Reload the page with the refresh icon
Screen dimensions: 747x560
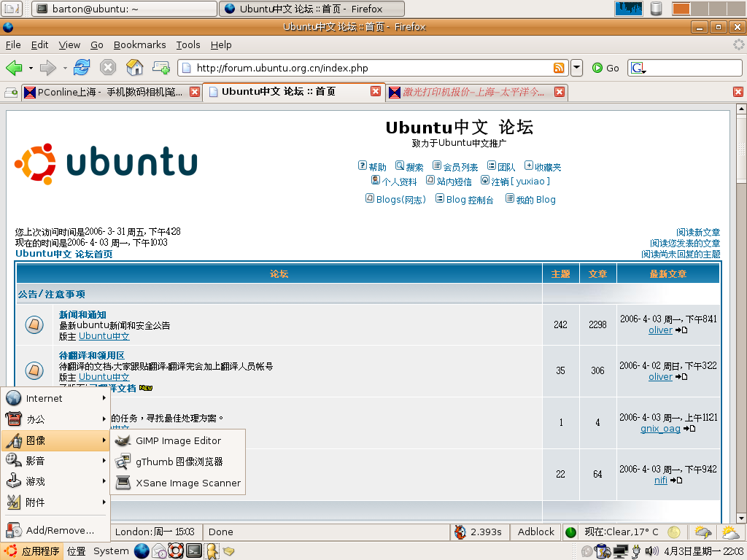[x=82, y=68]
